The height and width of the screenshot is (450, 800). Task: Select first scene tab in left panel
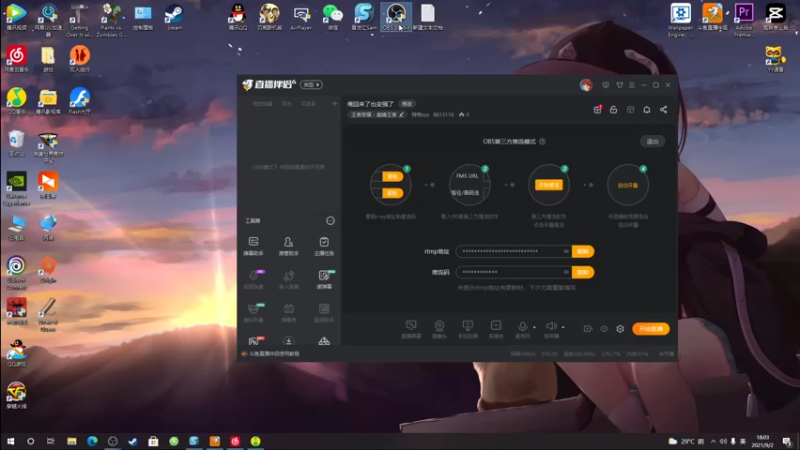click(262, 104)
